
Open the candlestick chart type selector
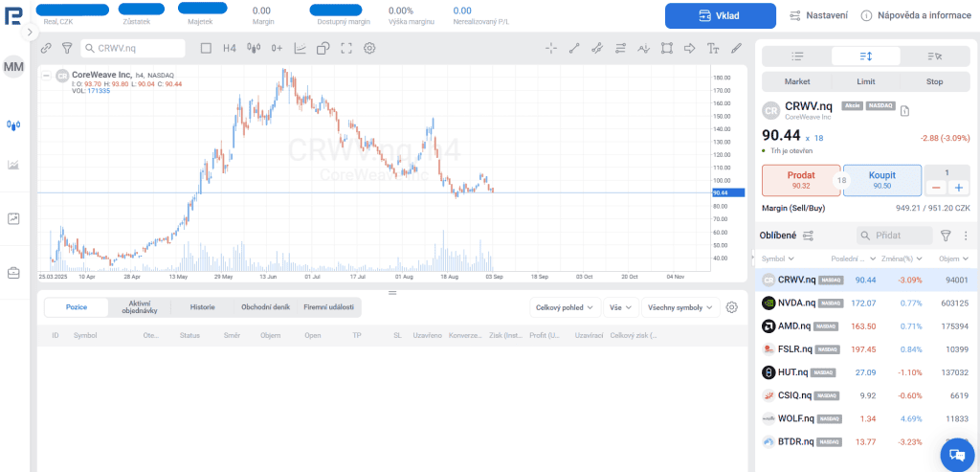pos(254,48)
